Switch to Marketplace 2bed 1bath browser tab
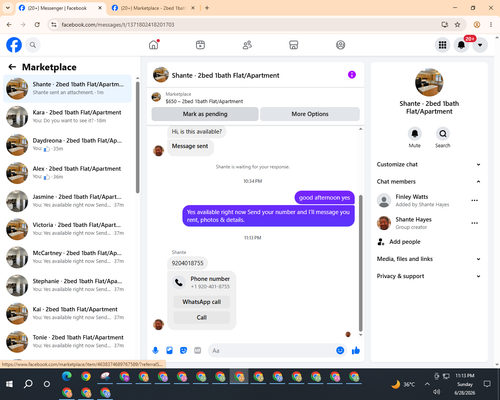Viewport: 500px width, 400px height. (153, 8)
